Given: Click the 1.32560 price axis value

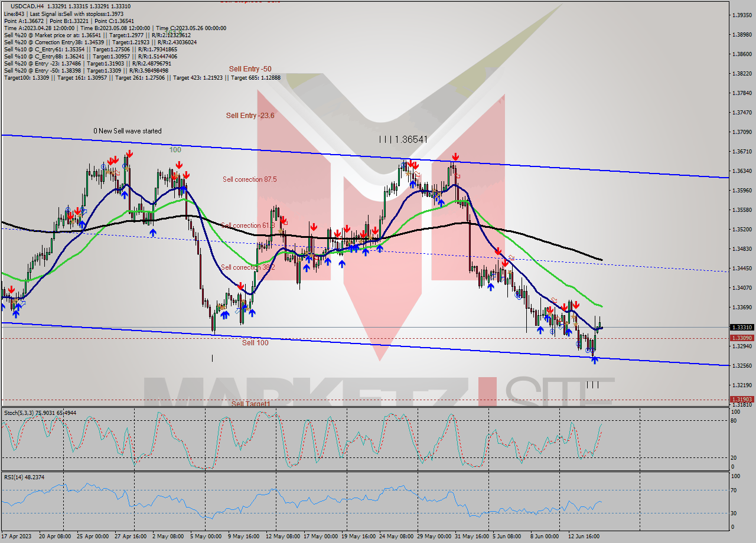Looking at the screenshot, I should coord(741,365).
